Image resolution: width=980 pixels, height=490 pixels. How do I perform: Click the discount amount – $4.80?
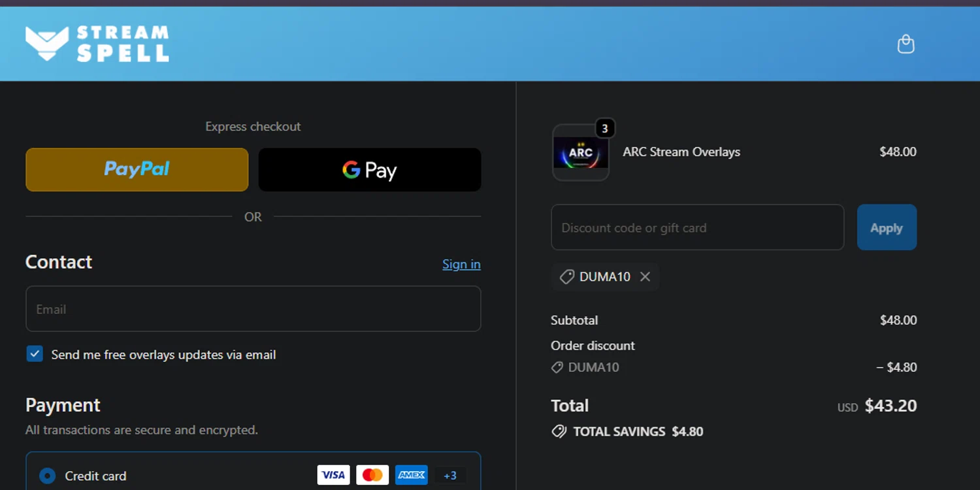pyautogui.click(x=896, y=367)
